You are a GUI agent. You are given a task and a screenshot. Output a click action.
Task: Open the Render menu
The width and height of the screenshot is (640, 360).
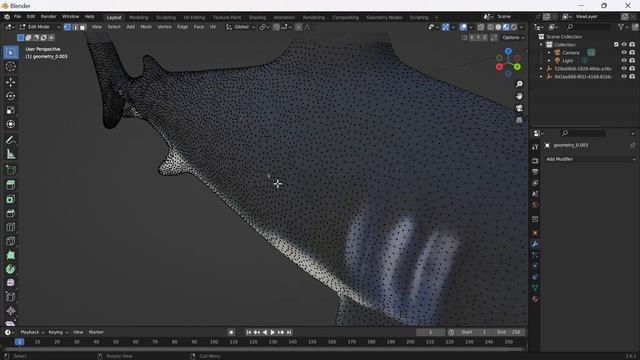[x=48, y=17]
